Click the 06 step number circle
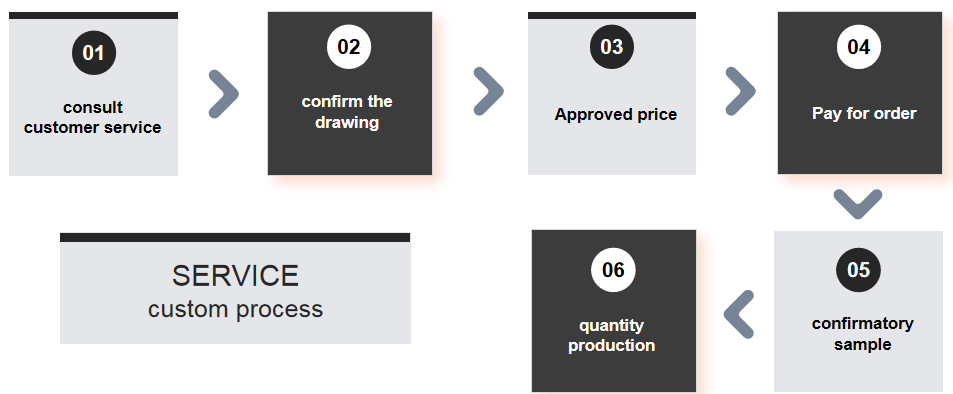953x394 pixels. (x=613, y=269)
